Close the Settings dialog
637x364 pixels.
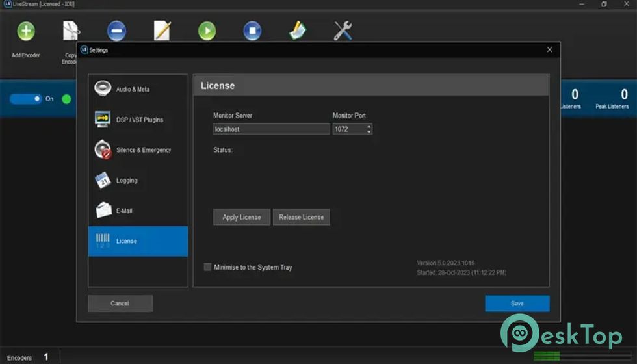(550, 49)
